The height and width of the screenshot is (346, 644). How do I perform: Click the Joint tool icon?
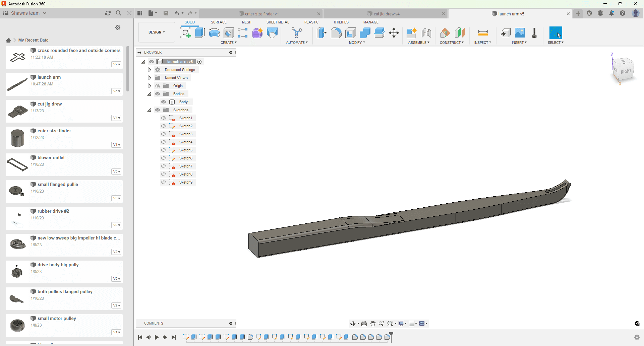[426, 33]
